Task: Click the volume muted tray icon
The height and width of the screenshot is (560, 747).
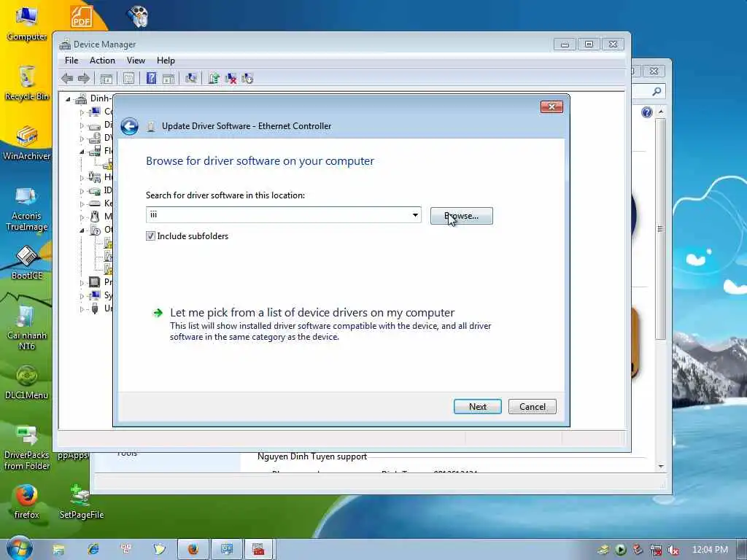Action: pyautogui.click(x=673, y=550)
